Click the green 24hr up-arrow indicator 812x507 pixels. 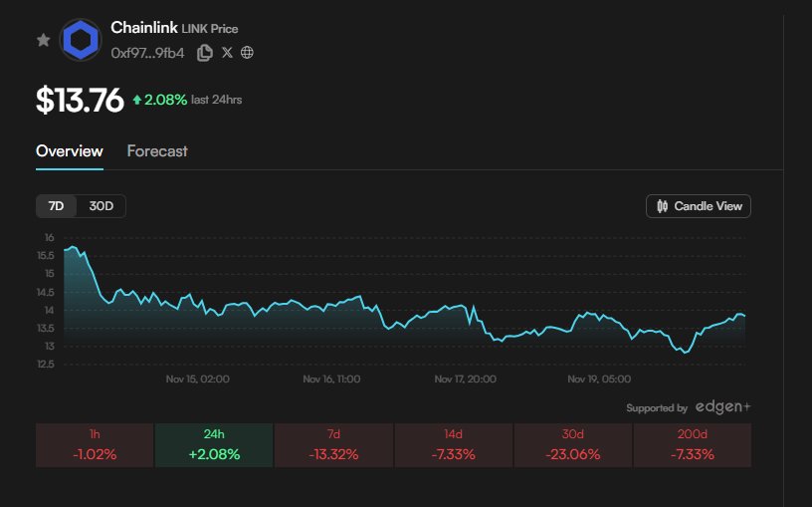tap(136, 100)
